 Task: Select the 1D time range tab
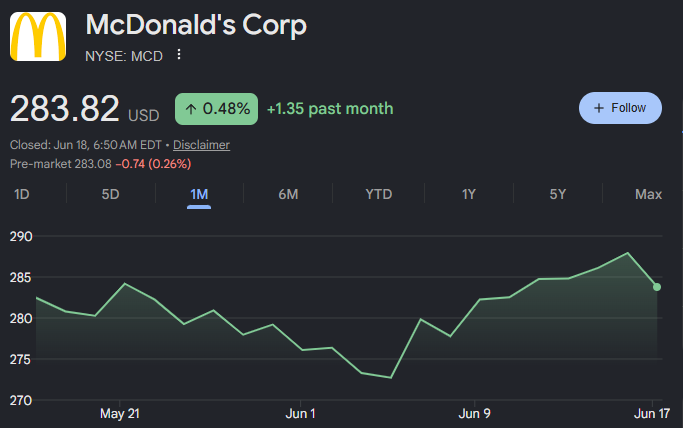pyautogui.click(x=22, y=194)
